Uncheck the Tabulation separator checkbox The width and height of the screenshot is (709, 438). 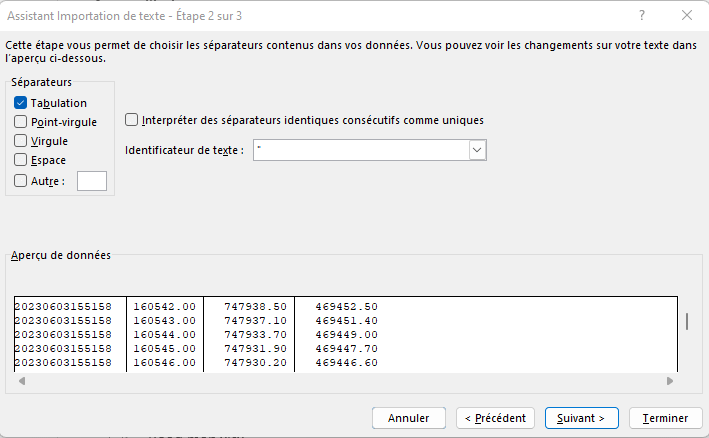point(21,103)
